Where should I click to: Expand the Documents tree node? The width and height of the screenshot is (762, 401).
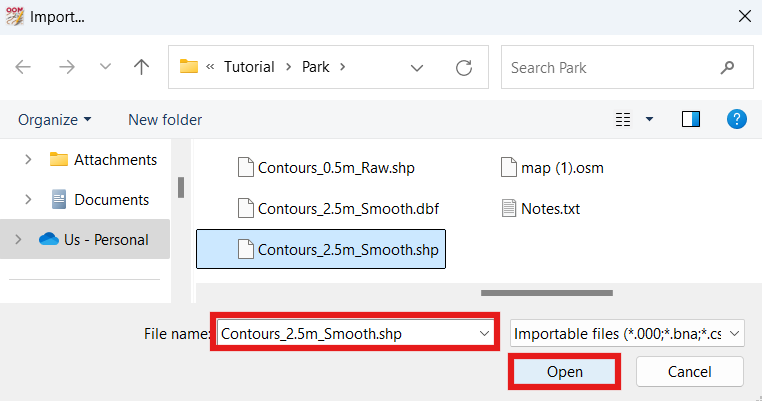[28, 200]
